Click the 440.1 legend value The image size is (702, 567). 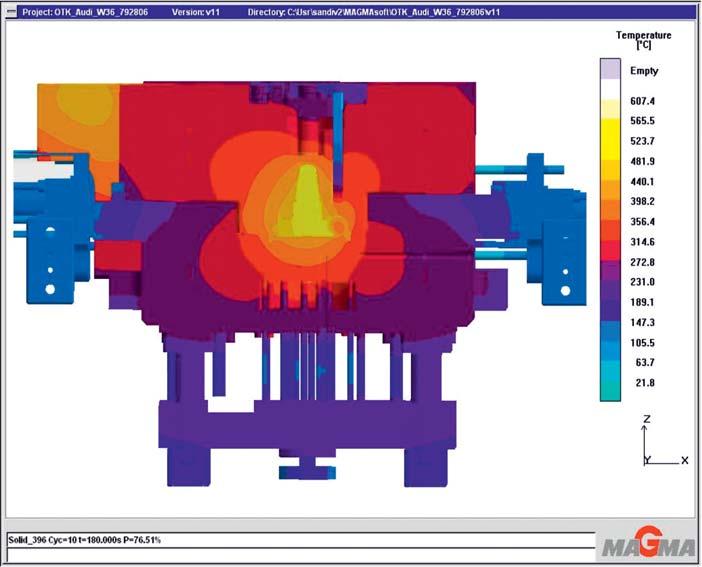coord(642,181)
